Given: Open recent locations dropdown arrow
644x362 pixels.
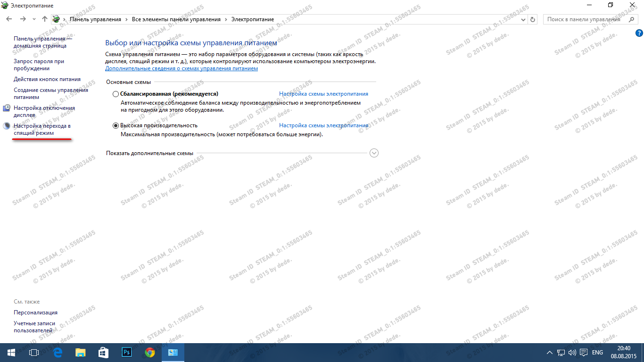Looking at the screenshot, I should [x=34, y=19].
